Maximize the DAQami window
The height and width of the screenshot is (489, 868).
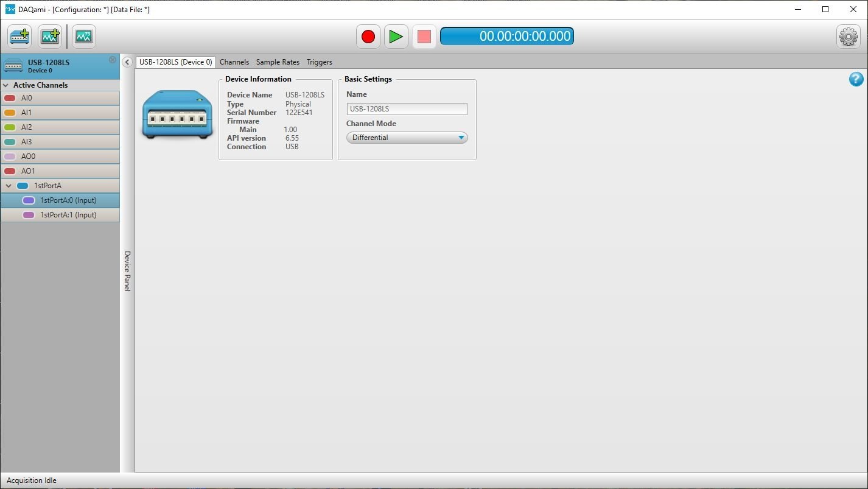click(825, 9)
